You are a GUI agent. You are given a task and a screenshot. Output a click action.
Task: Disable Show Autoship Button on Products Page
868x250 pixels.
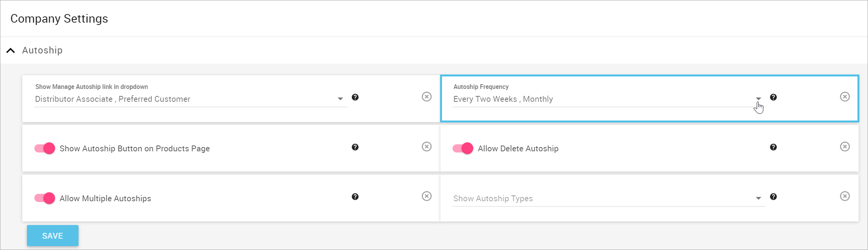point(45,149)
